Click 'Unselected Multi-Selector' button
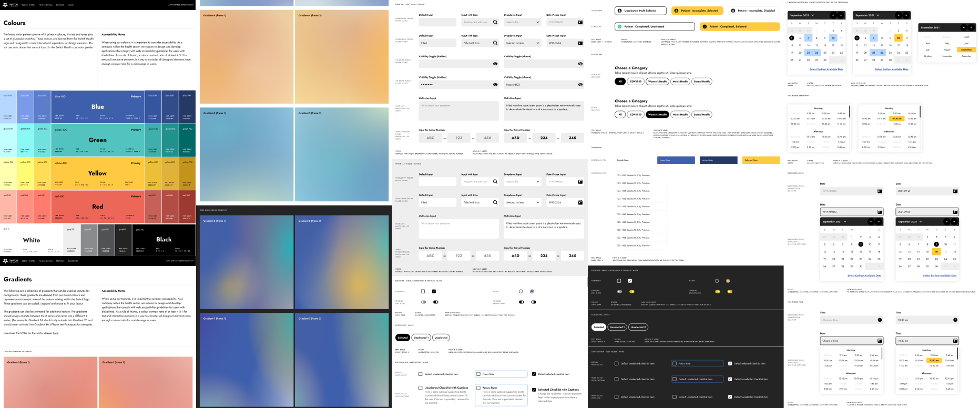Screen dimensions: 980x408 point(640,11)
